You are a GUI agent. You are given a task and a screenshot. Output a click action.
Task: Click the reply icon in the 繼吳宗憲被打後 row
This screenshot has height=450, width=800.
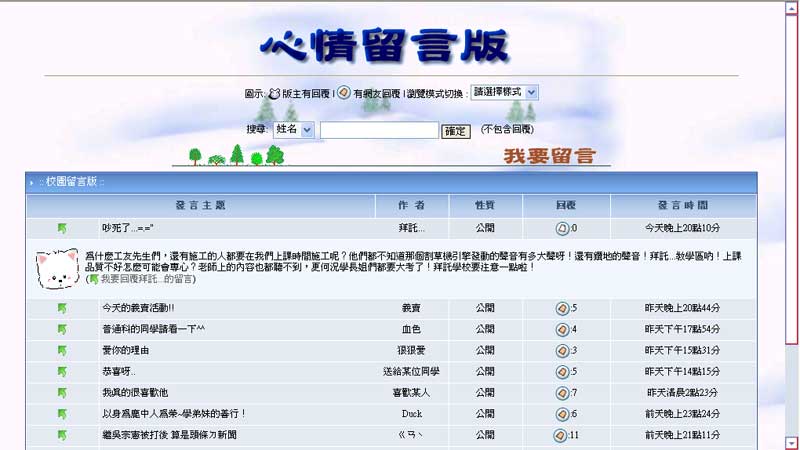(x=560, y=435)
